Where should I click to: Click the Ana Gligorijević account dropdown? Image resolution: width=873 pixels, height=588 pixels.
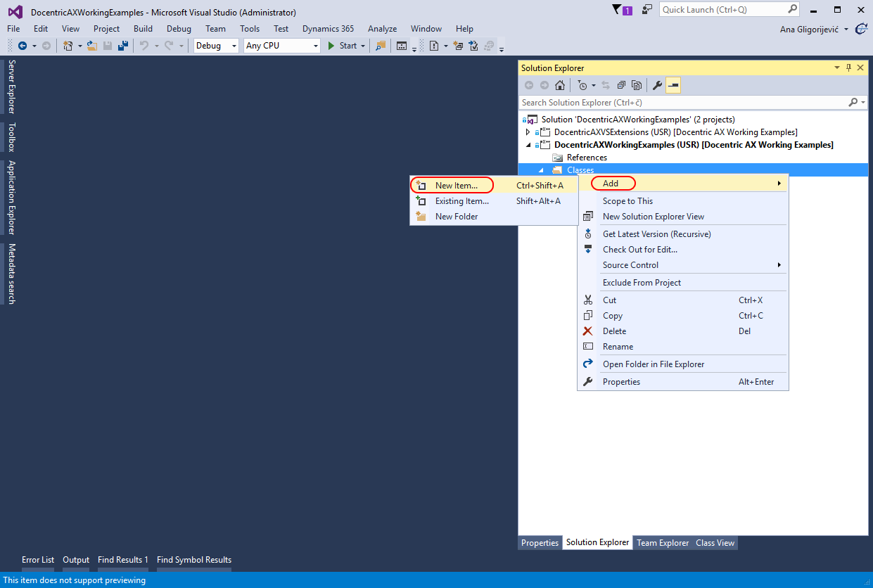(x=814, y=30)
